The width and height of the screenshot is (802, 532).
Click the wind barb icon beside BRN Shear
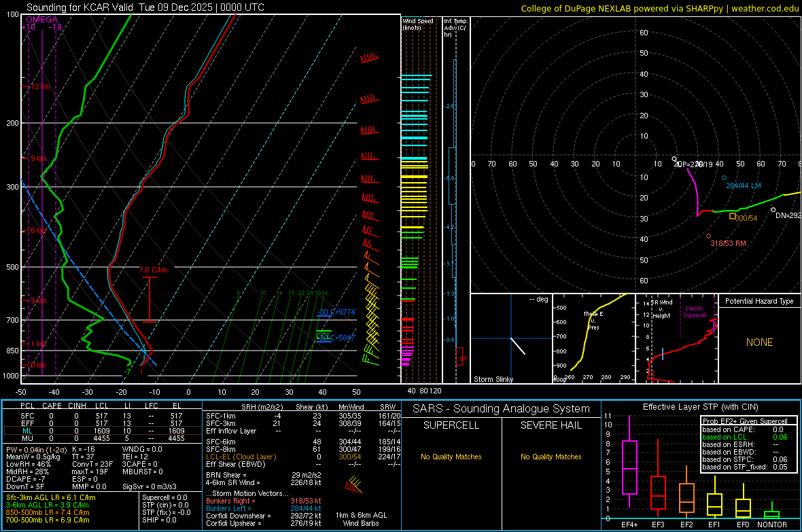coord(353,484)
